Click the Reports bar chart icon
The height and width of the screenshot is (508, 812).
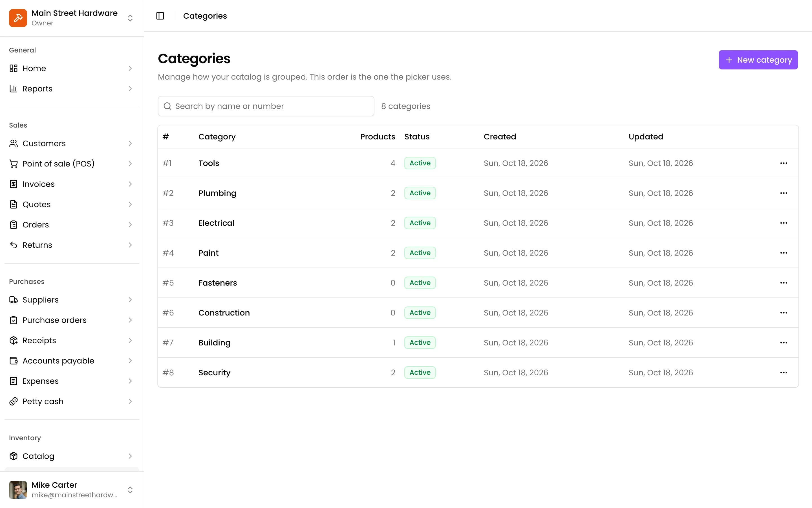(14, 89)
